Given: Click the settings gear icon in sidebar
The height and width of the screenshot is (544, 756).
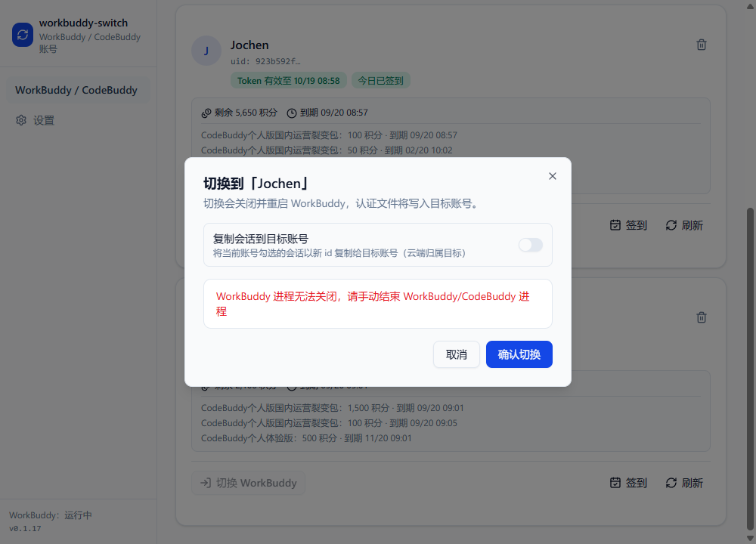Looking at the screenshot, I should [x=21, y=120].
